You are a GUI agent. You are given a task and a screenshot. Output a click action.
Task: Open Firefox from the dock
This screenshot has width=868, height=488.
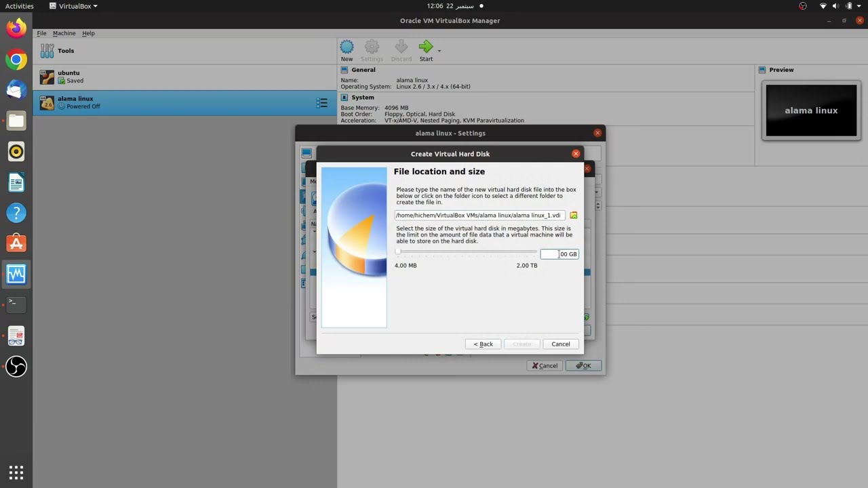[16, 28]
